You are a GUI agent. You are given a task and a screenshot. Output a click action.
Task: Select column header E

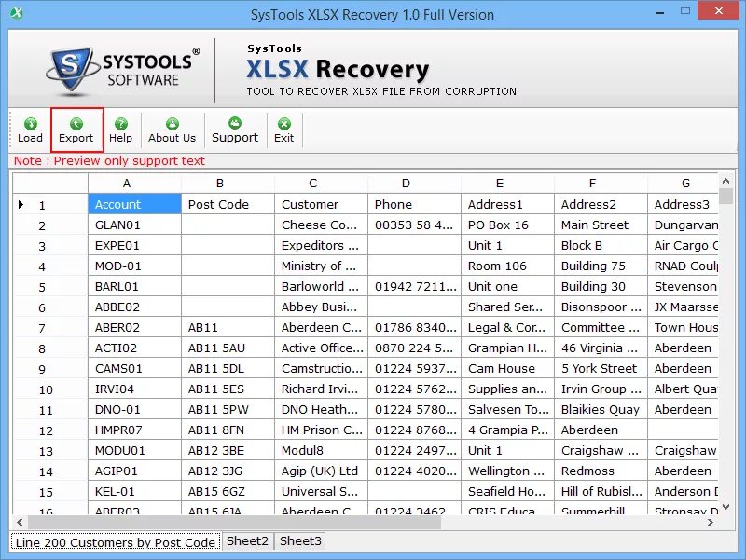507,184
